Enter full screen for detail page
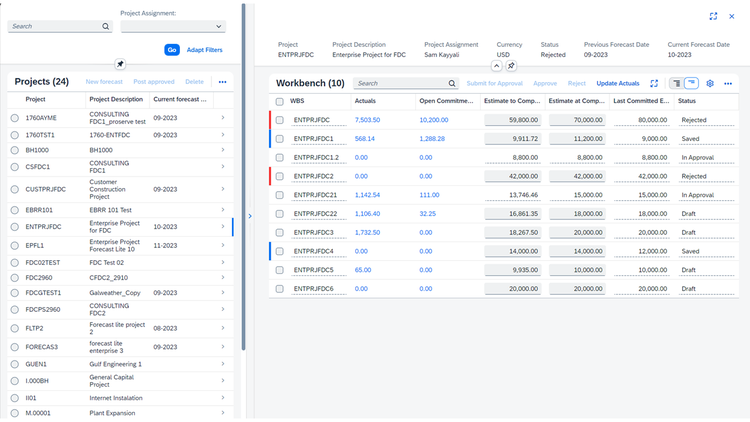This screenshot has width=750, height=422. tap(713, 16)
